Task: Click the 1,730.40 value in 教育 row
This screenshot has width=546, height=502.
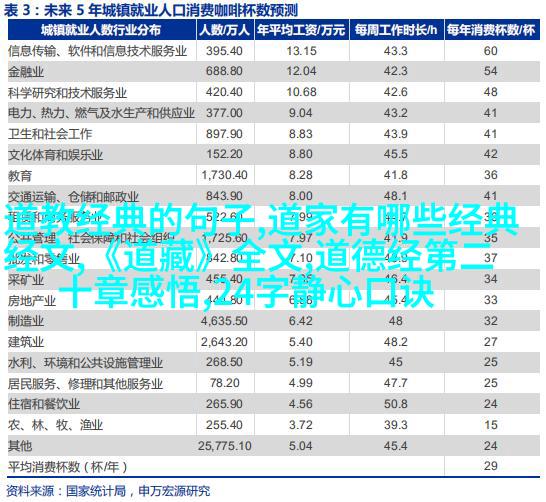Action: pos(225,175)
